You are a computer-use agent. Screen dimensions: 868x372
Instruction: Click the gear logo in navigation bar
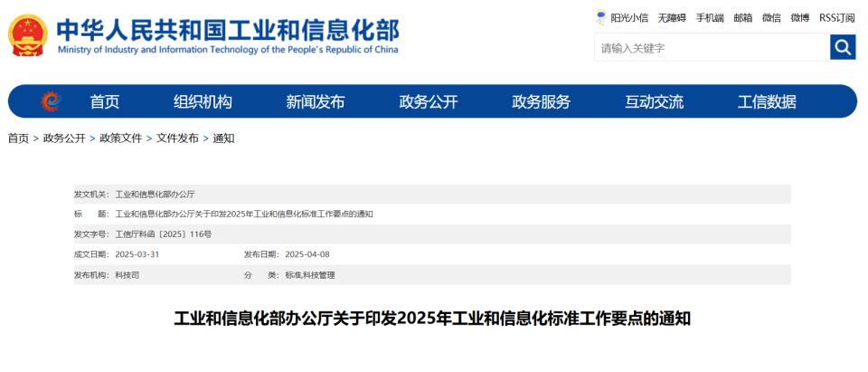[x=51, y=101]
